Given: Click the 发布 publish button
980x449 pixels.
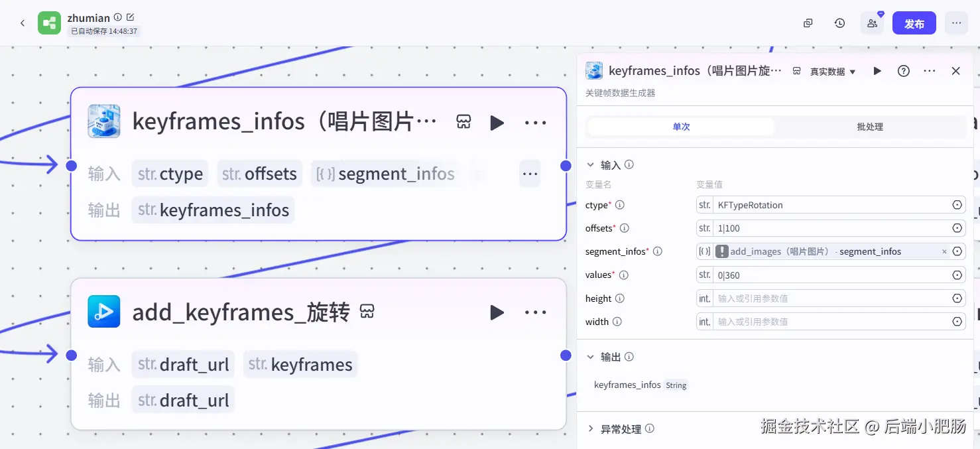Looking at the screenshot, I should pyautogui.click(x=914, y=23).
